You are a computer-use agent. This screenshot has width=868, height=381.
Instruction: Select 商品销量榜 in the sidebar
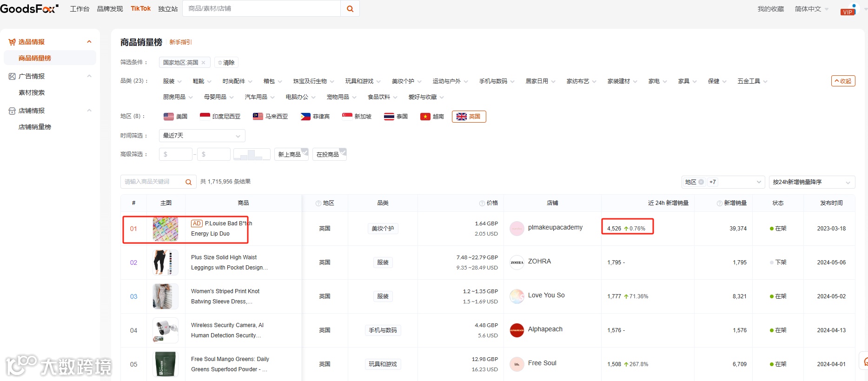(50, 58)
